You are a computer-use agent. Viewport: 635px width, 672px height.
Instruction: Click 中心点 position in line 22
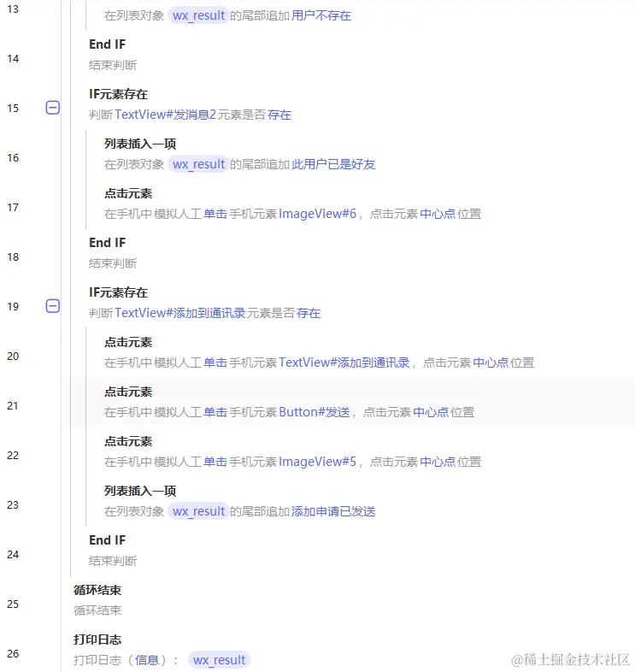(438, 462)
